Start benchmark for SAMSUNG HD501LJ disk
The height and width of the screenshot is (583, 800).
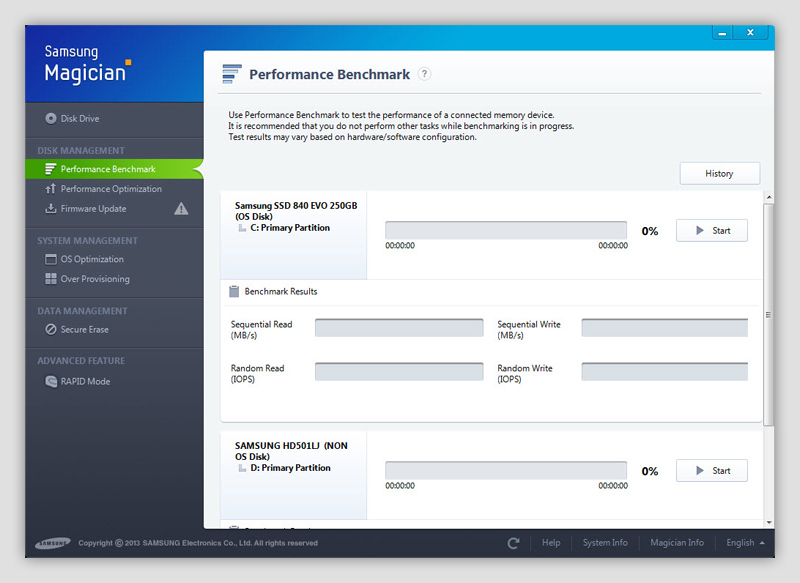pyautogui.click(x=712, y=470)
